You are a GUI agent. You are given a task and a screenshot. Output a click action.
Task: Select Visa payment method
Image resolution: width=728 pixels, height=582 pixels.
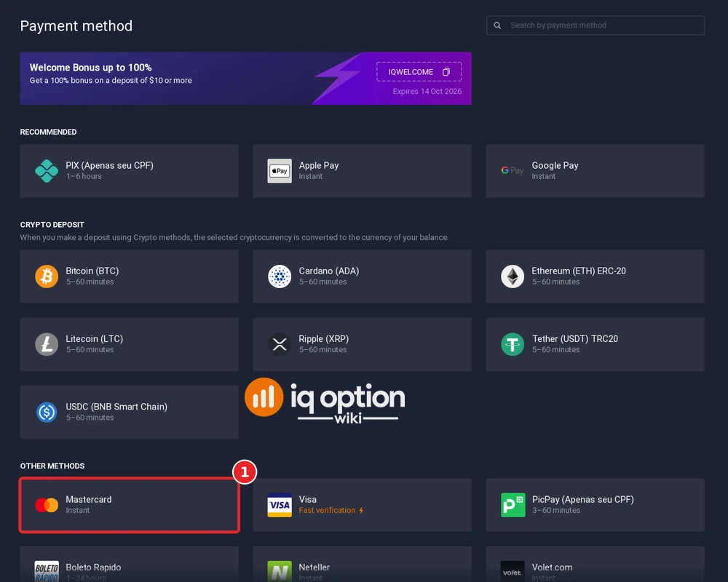pyautogui.click(x=362, y=505)
